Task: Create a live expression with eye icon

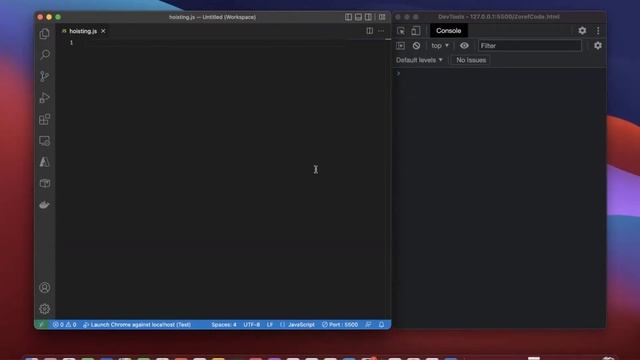Action: 464,46
